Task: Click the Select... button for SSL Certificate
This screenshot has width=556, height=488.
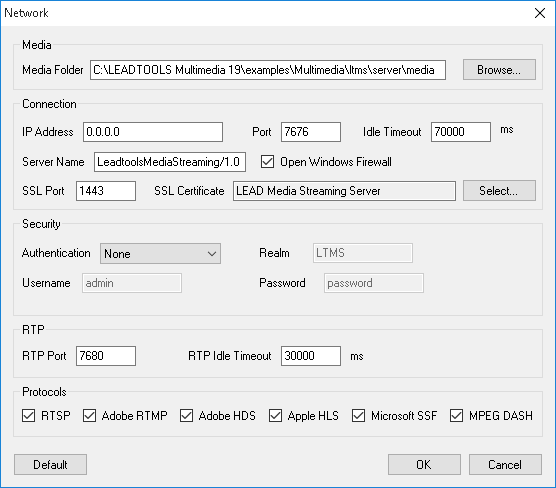Action: pos(499,190)
